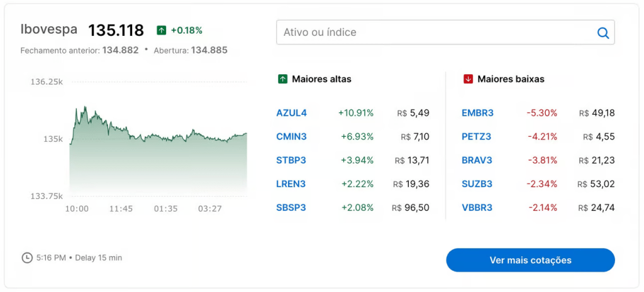Click the SBSP3 ticker
The image size is (644, 292).
point(291,207)
